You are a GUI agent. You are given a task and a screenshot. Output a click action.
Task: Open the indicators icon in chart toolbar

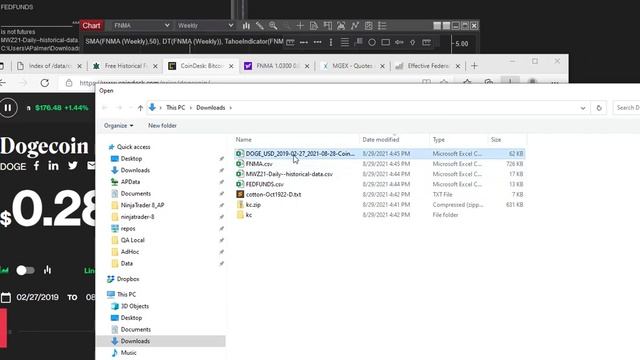click(x=341, y=26)
